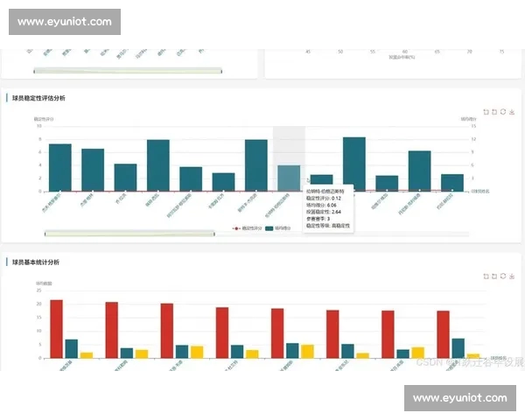Save the basic statistics chart as image
The image size is (525, 420).
click(512, 276)
